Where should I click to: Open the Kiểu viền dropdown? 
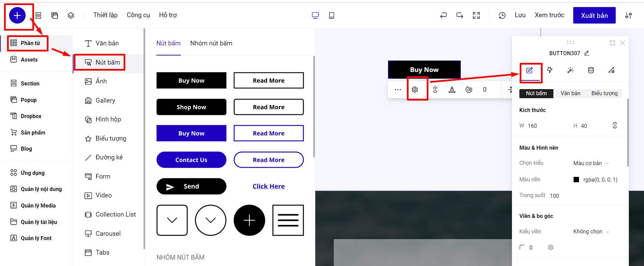pyautogui.click(x=591, y=231)
